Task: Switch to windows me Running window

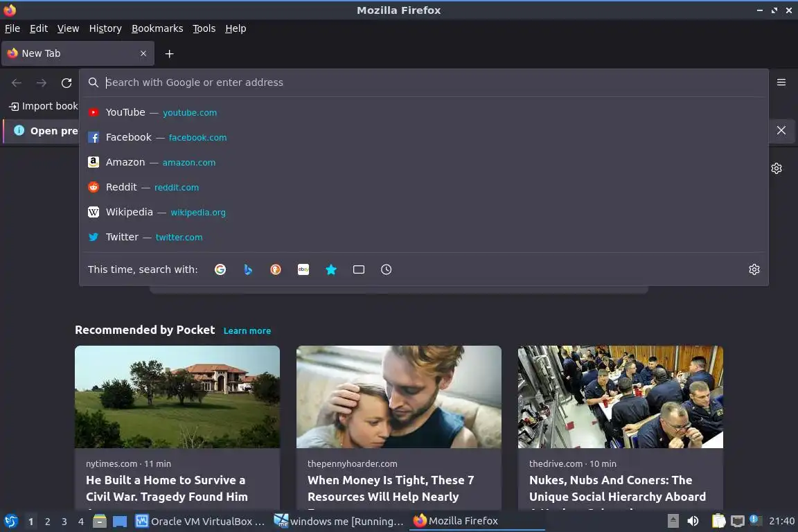Action: tap(339, 522)
